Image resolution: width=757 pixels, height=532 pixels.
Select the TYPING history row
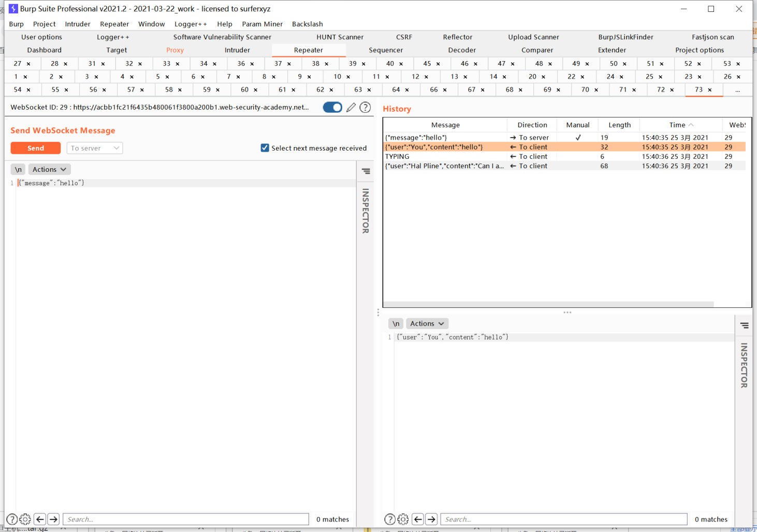(x=564, y=156)
